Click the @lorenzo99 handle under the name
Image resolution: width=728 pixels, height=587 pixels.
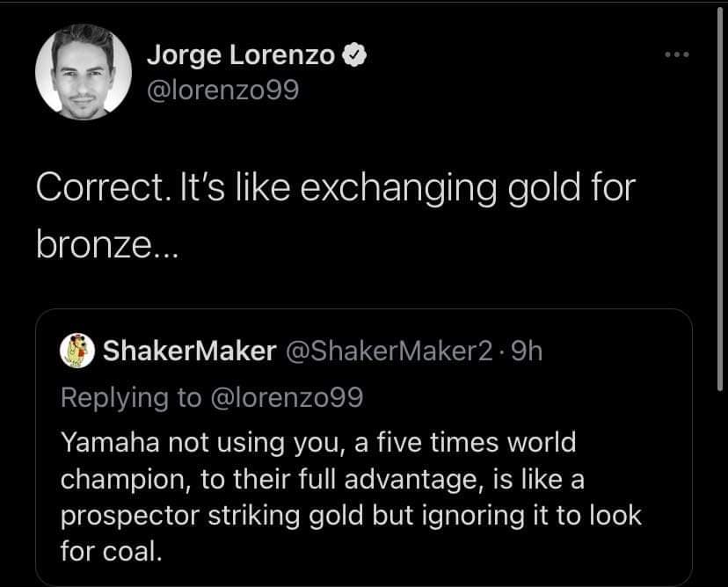click(222, 90)
